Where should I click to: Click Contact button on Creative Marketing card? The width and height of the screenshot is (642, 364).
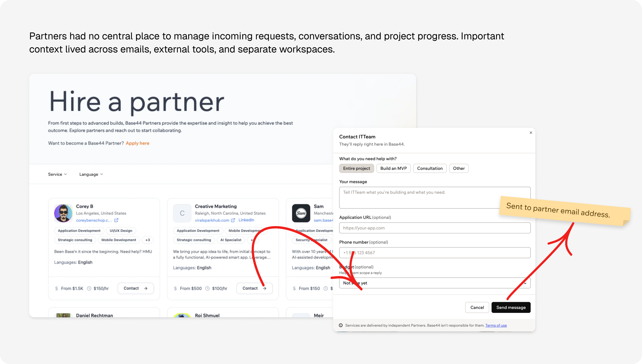(x=254, y=288)
